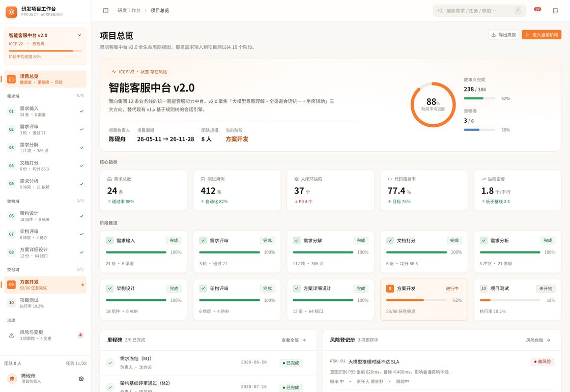This screenshot has width=570, height=392.
Task: Open 需求输入 in the sidebar
Action: pyautogui.click(x=45, y=111)
